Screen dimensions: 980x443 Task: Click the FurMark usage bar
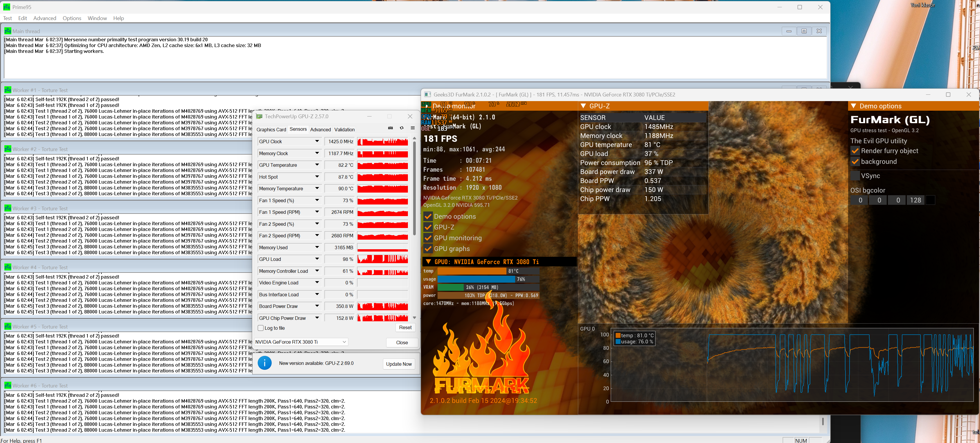(488, 279)
